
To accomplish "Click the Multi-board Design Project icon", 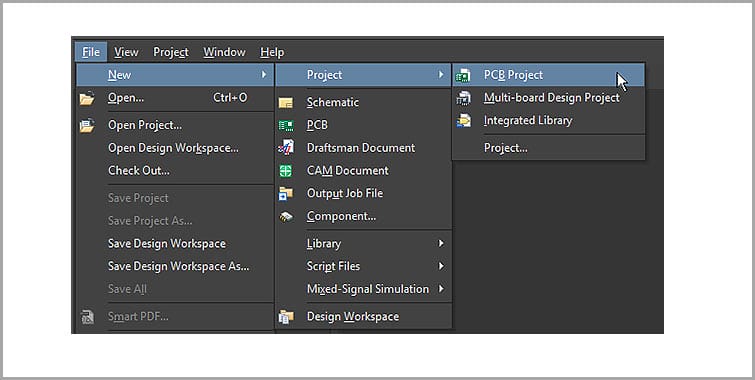I will 463,98.
